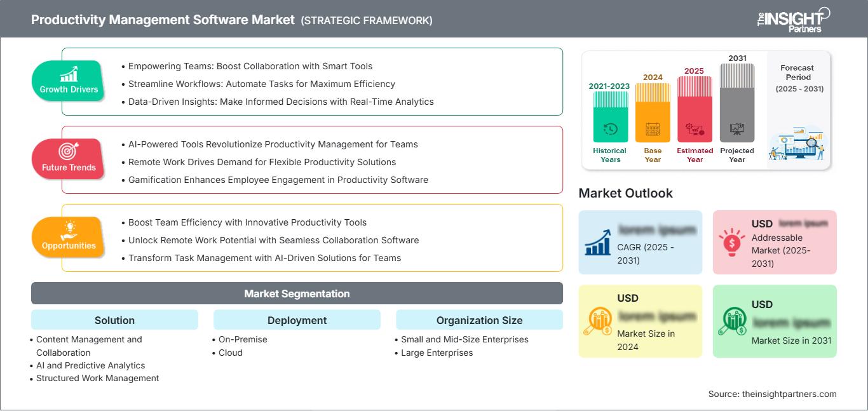Select the 2021-2023 historical bar
Viewport: 868px width, 411px height.
click(610, 116)
